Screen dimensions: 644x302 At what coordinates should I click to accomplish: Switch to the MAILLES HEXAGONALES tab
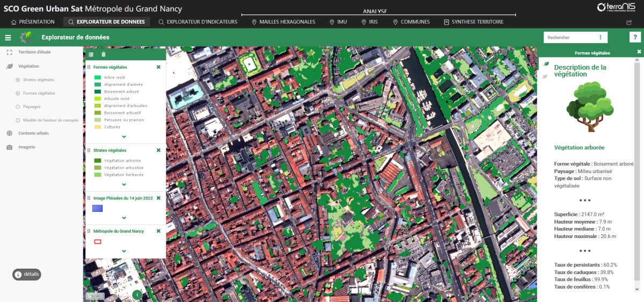[283, 22]
